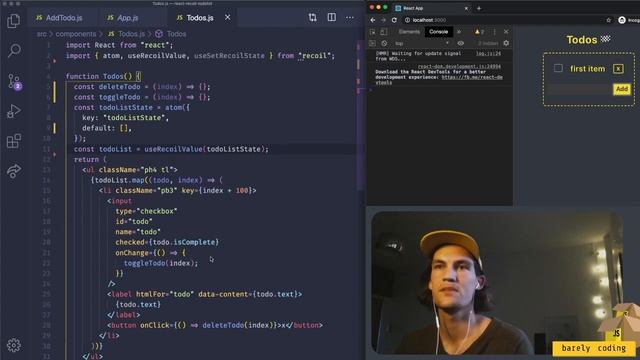Open the Extensions view
The image size is (640, 360).
(x=14, y=141)
